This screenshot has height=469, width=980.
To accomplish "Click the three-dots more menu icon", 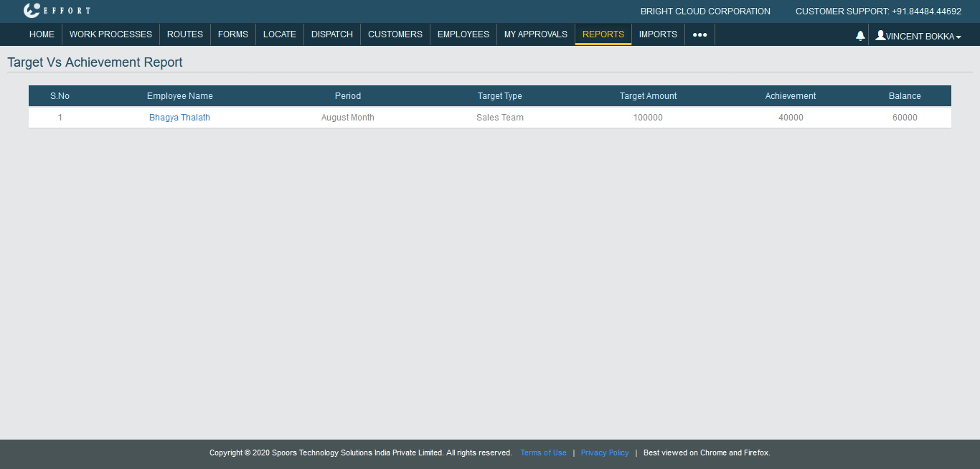I will tap(699, 34).
